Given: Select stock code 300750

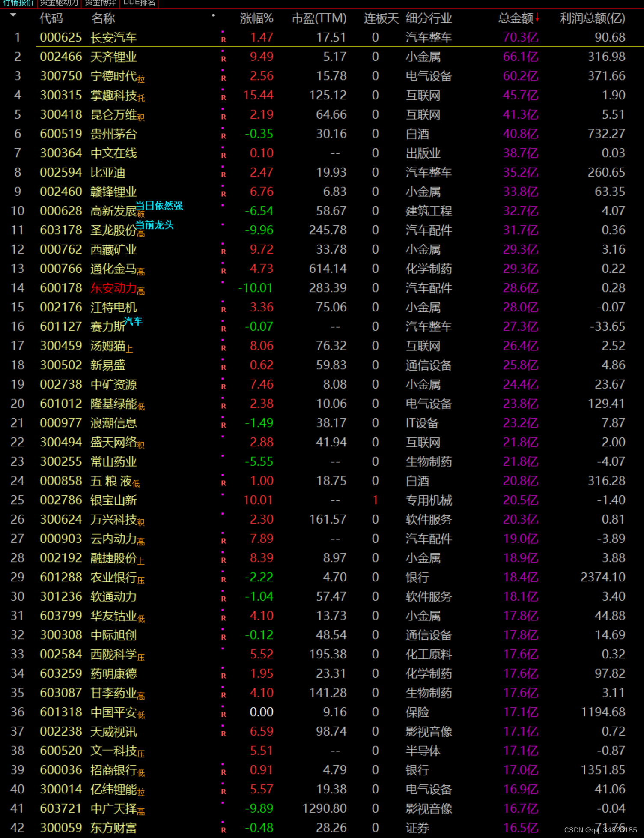Looking at the screenshot, I should [x=61, y=76].
